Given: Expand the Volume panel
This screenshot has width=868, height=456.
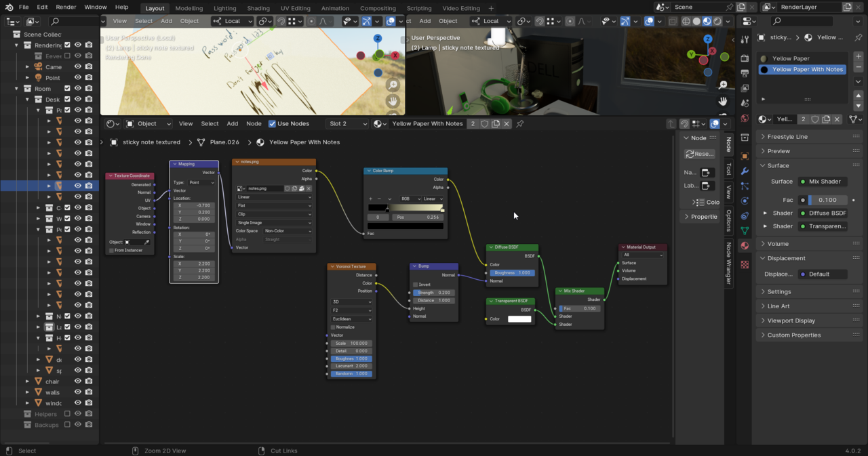Looking at the screenshot, I should (x=778, y=244).
